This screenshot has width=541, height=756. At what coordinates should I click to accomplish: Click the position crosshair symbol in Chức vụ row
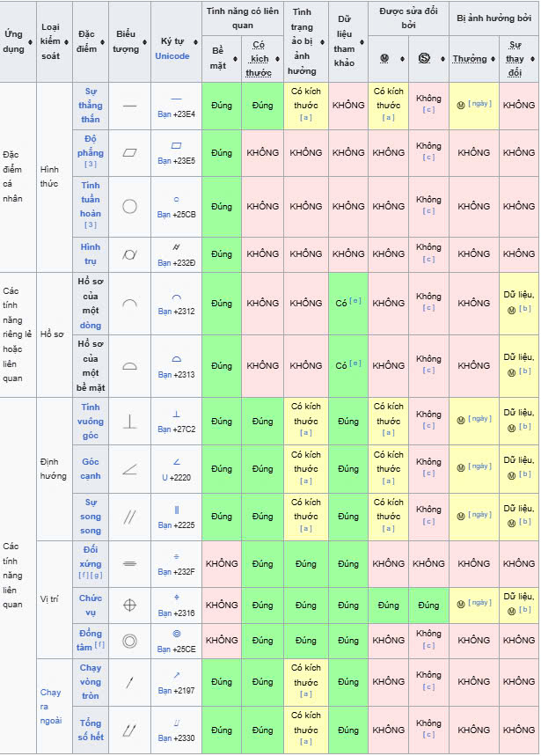pos(129,605)
